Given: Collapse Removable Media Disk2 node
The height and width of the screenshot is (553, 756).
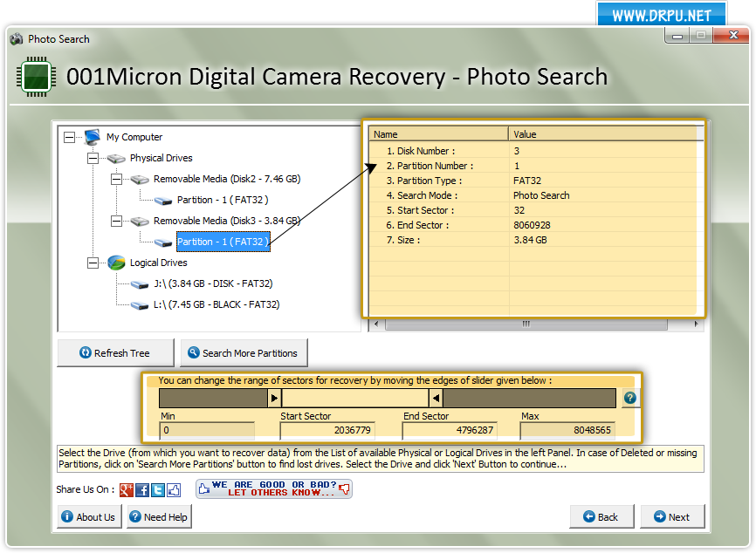Looking at the screenshot, I should point(115,179).
